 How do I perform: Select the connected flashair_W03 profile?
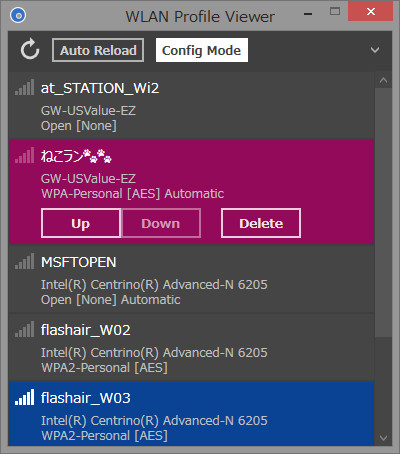pyautogui.click(x=191, y=414)
